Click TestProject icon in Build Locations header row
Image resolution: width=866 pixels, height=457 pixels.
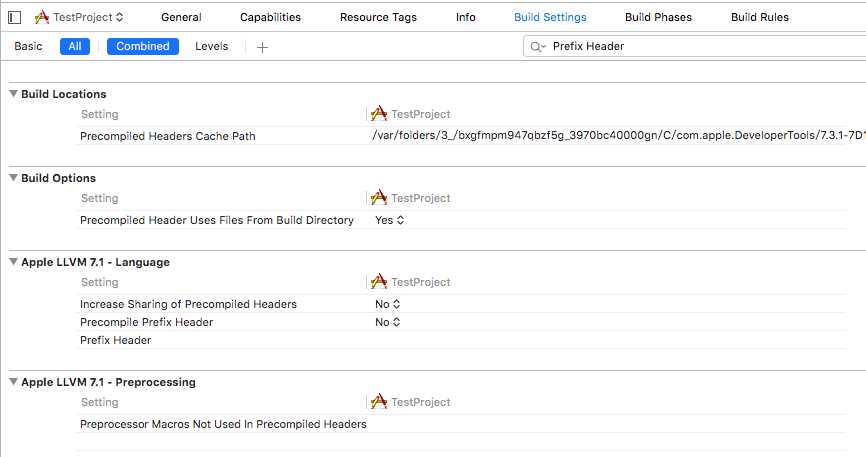point(379,114)
